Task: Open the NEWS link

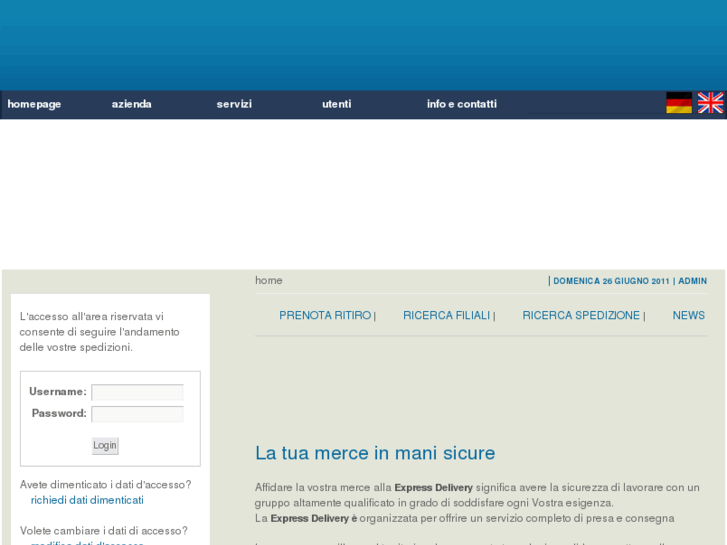Action: tap(689, 315)
